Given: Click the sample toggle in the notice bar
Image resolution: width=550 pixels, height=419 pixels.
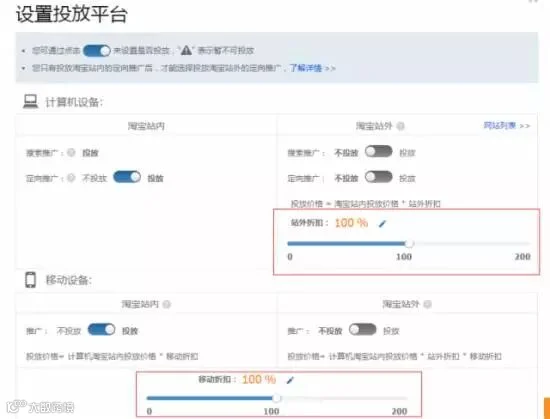Looking at the screenshot, I should 97,51.
